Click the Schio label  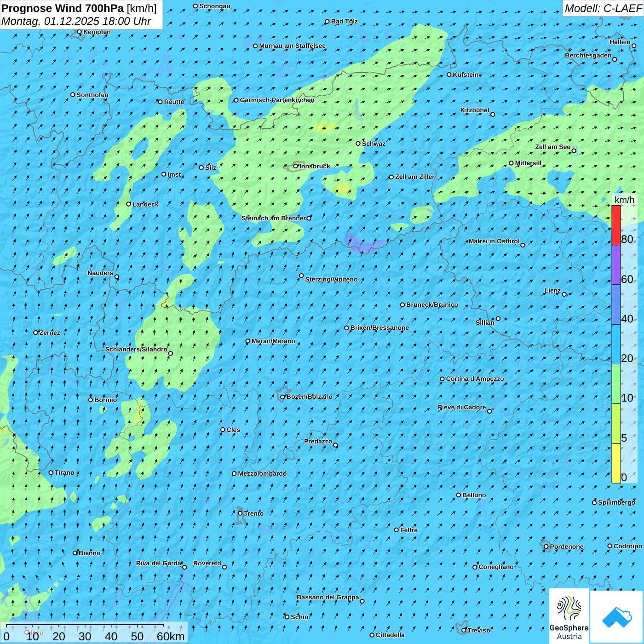(299, 617)
